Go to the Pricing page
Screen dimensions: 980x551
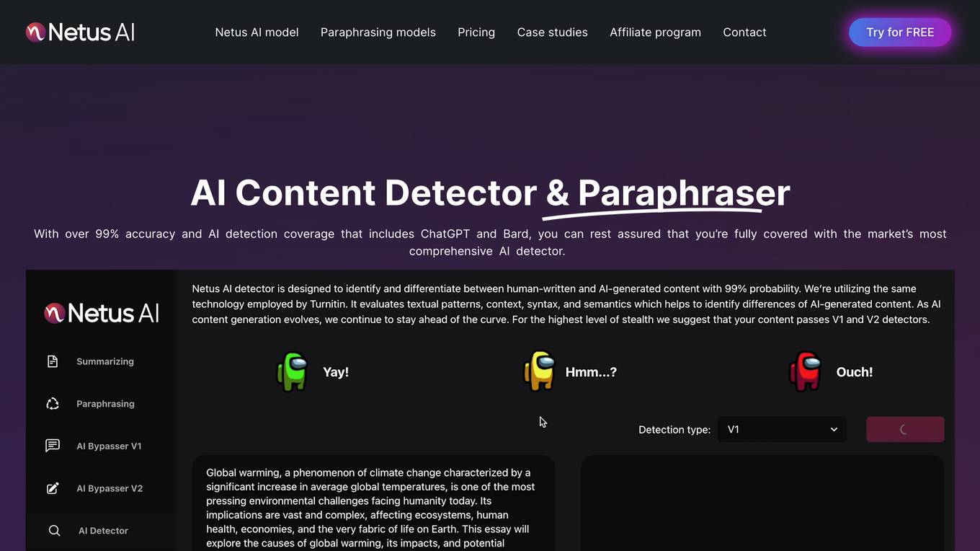tap(476, 32)
